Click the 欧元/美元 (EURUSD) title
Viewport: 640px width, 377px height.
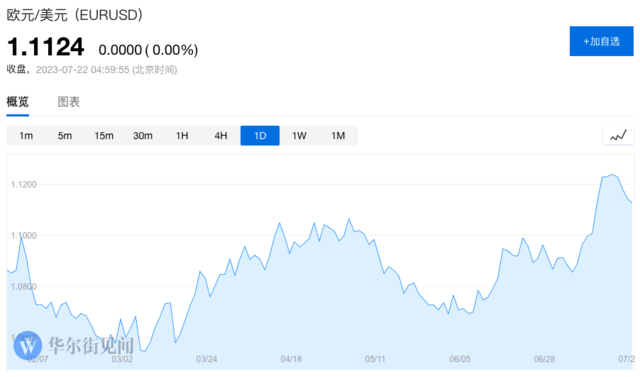pyautogui.click(x=75, y=15)
